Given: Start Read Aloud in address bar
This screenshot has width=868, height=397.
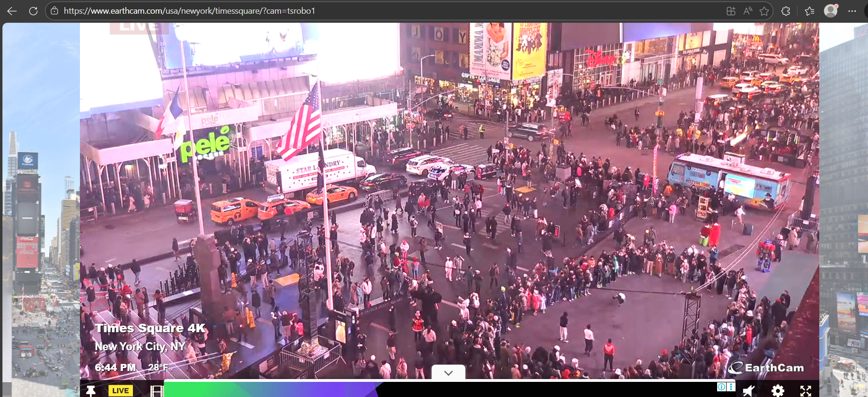Looking at the screenshot, I should [747, 11].
